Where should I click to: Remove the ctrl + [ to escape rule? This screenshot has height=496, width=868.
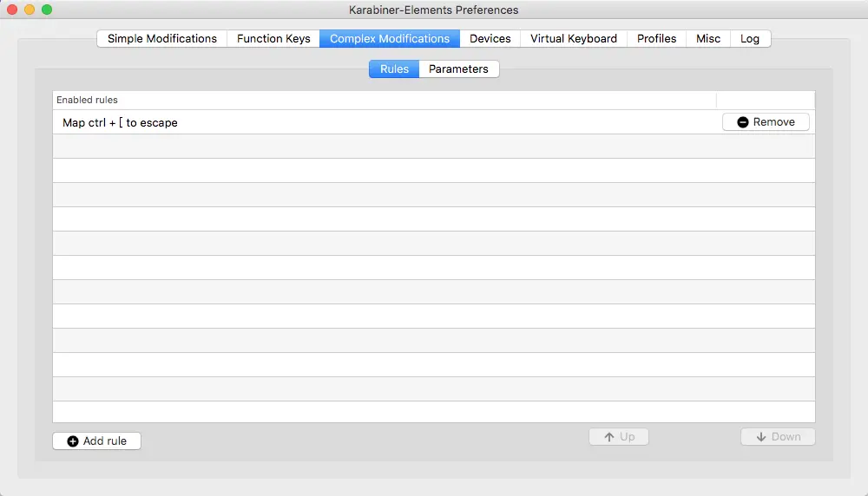pyautogui.click(x=766, y=122)
